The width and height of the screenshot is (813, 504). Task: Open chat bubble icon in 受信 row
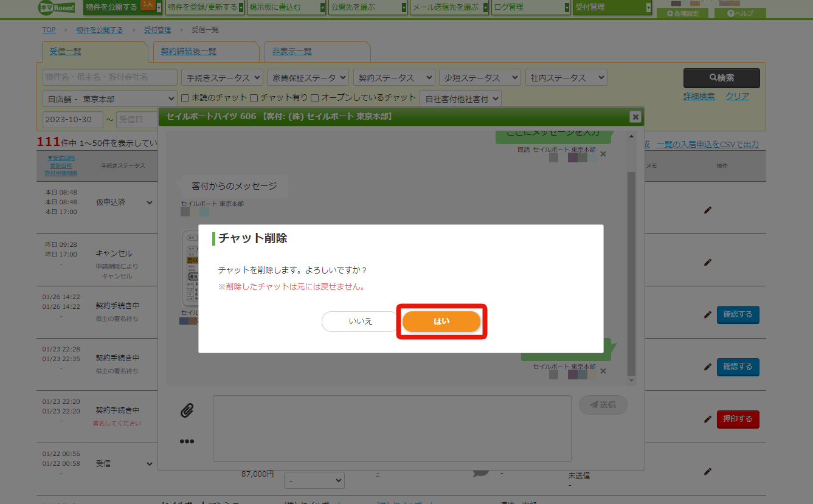pyautogui.click(x=481, y=472)
